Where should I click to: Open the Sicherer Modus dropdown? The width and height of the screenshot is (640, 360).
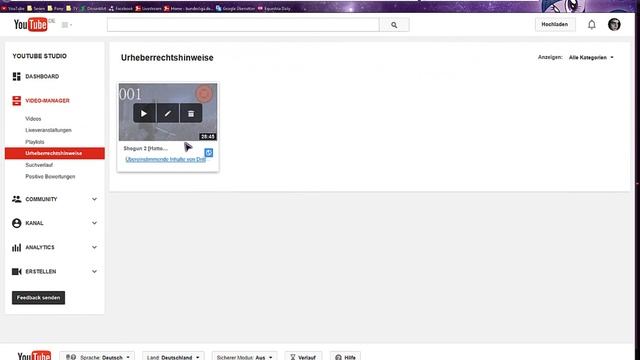[x=244, y=357]
